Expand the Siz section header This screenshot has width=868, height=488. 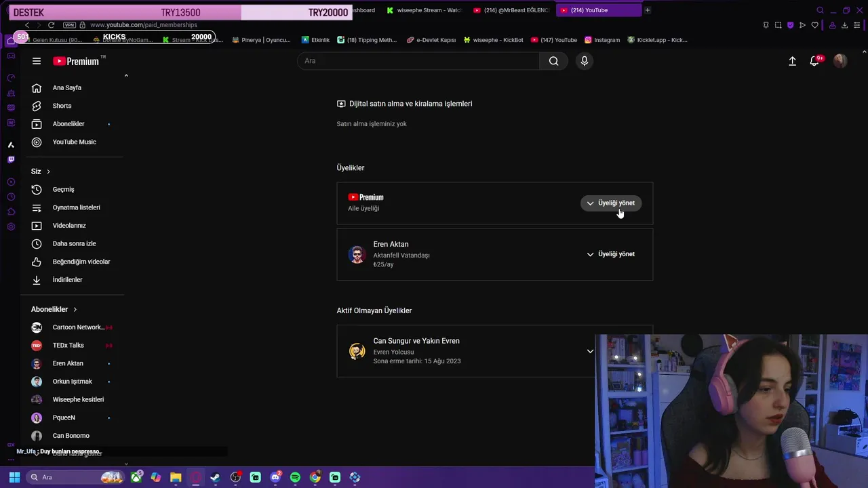pyautogui.click(x=41, y=171)
